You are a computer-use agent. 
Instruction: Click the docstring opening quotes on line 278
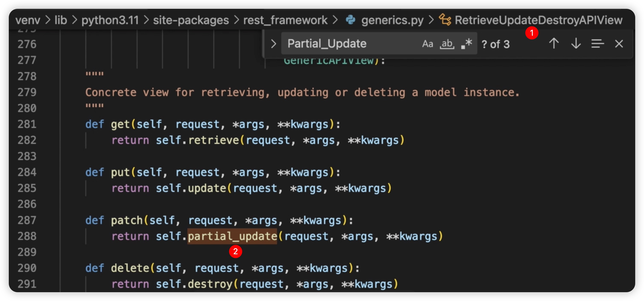click(x=95, y=74)
